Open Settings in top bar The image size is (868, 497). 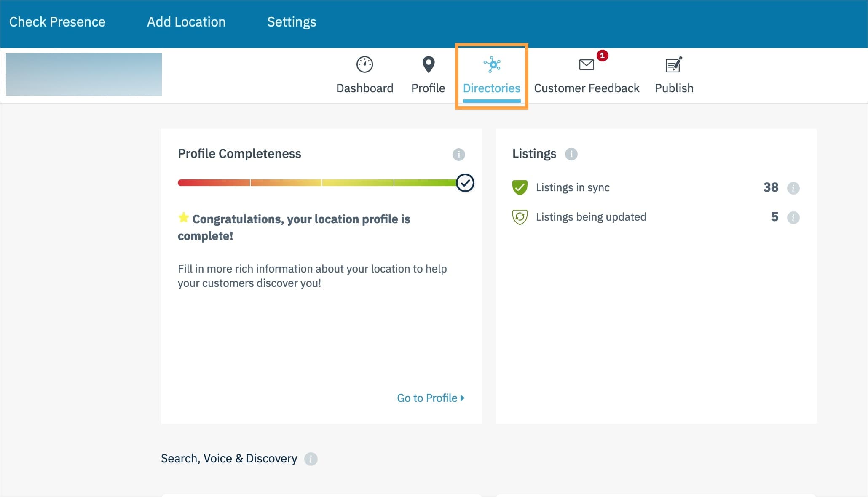point(292,22)
